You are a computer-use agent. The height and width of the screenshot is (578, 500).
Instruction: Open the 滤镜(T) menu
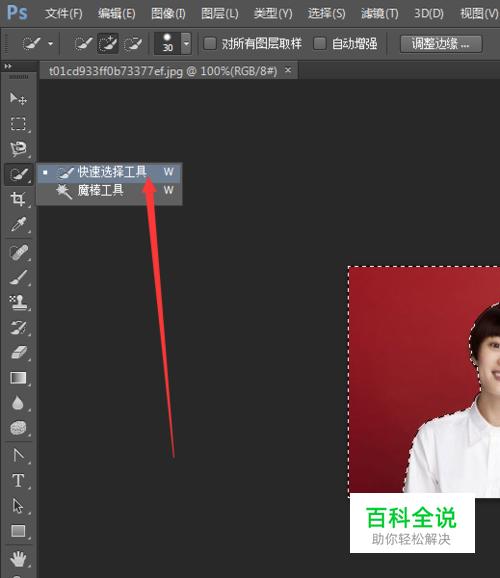[379, 14]
